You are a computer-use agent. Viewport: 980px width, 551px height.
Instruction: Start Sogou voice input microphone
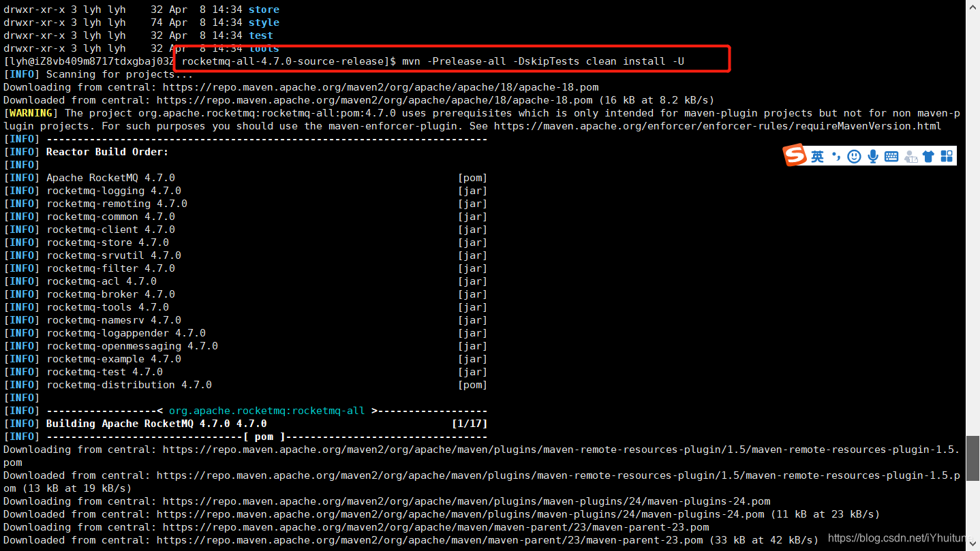pos(873,157)
